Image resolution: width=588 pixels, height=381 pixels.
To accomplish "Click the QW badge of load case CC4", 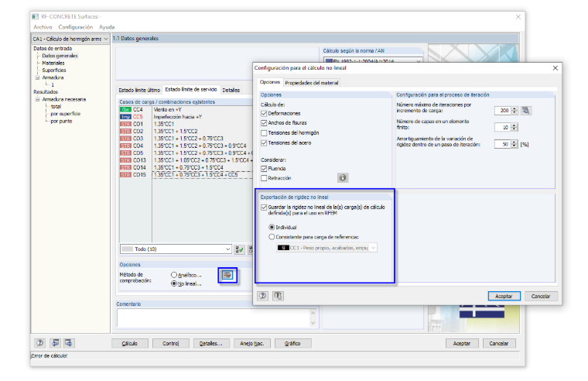I will [x=125, y=110].
